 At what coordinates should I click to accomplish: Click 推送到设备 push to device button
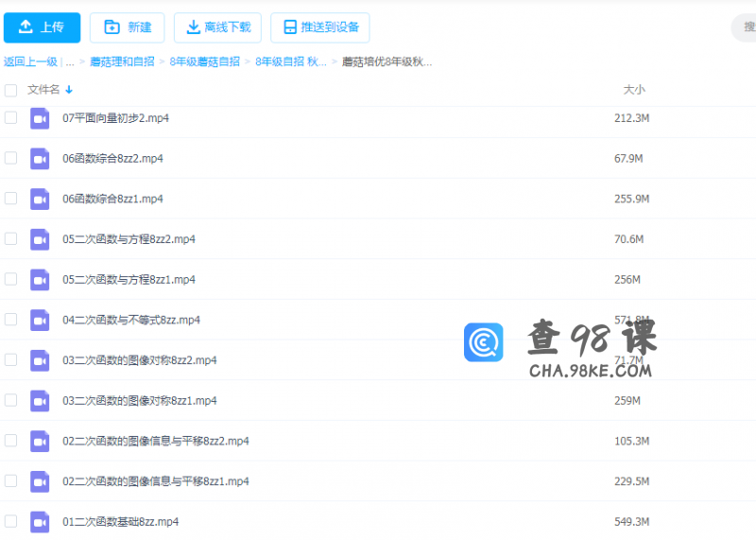click(320, 27)
